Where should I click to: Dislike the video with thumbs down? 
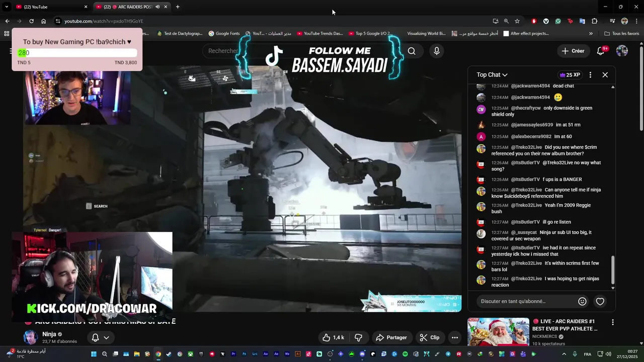359,337
